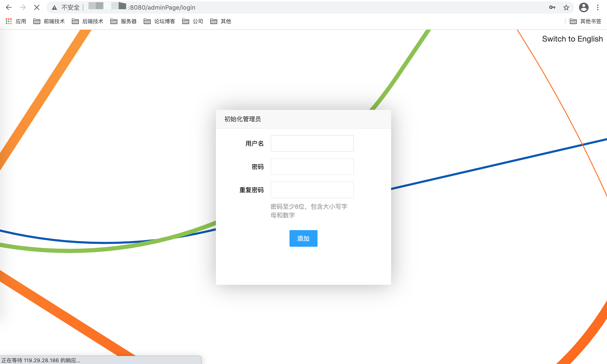
Task: Click the 添加 submit button
Action: pos(303,238)
